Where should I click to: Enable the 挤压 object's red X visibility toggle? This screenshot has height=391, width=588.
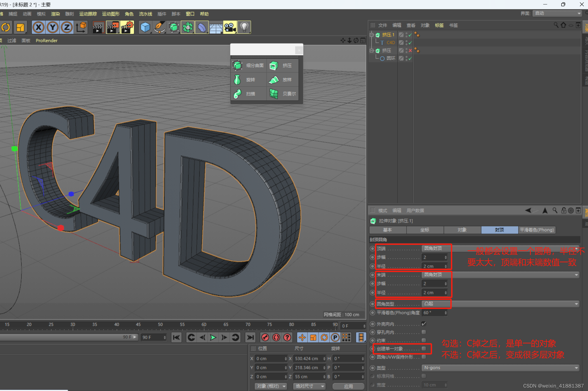[410, 50]
